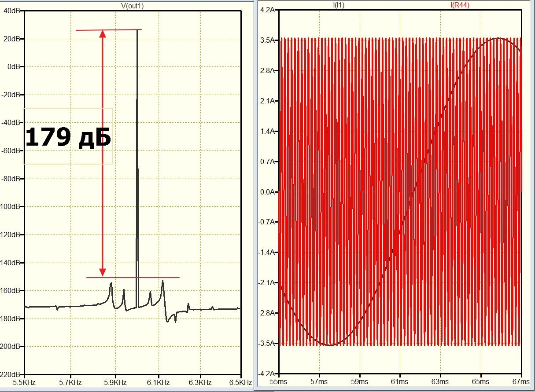Click the 0.0A label on the current axis
535x392 pixels.
point(268,192)
